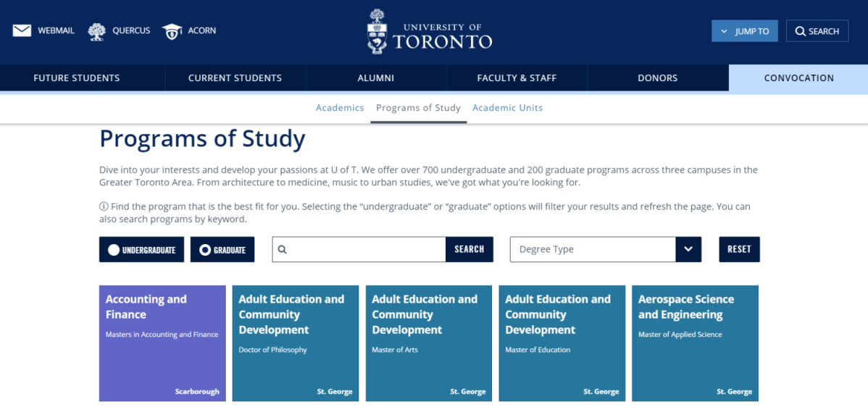
Task: Click the Search button next to keyword field
Action: 470,249
